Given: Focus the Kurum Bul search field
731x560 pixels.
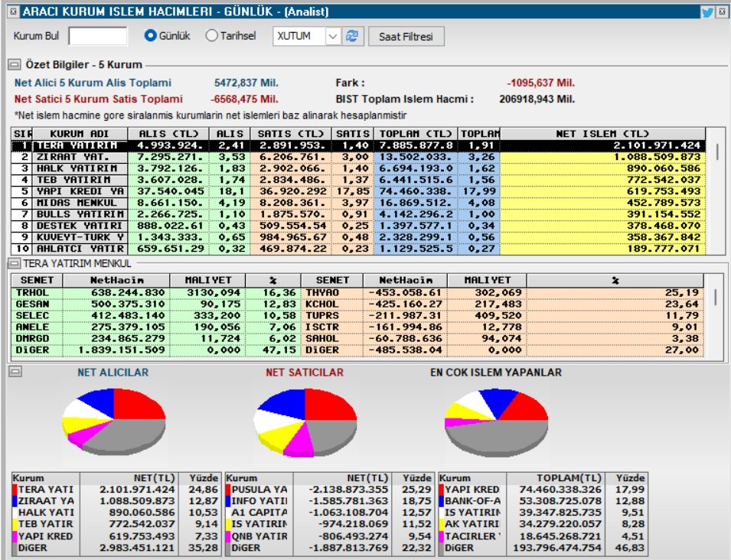Looking at the screenshot, I should click(98, 36).
